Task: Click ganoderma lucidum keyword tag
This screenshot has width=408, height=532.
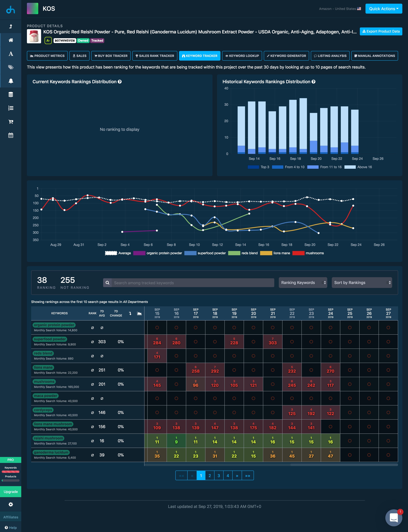Action: [51, 452]
